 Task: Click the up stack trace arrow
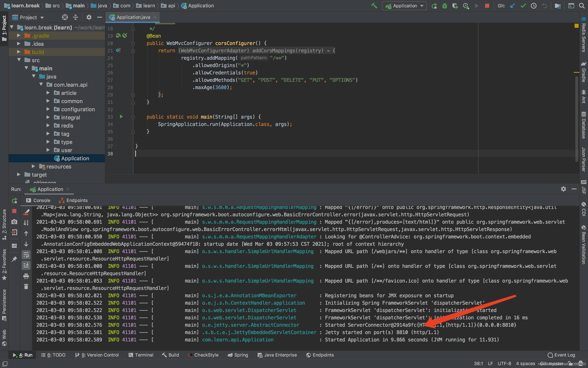(x=26, y=233)
